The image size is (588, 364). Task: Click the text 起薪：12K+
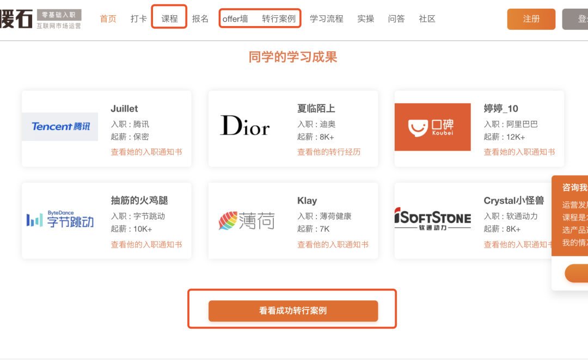tap(504, 137)
